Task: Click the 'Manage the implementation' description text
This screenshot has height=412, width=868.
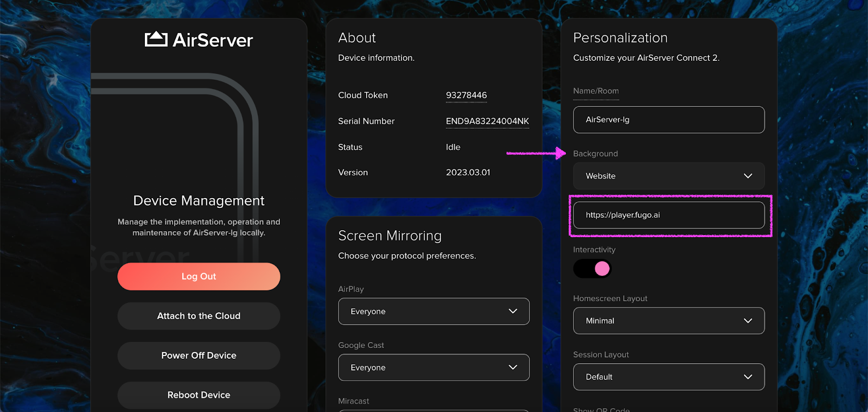Action: (x=199, y=227)
